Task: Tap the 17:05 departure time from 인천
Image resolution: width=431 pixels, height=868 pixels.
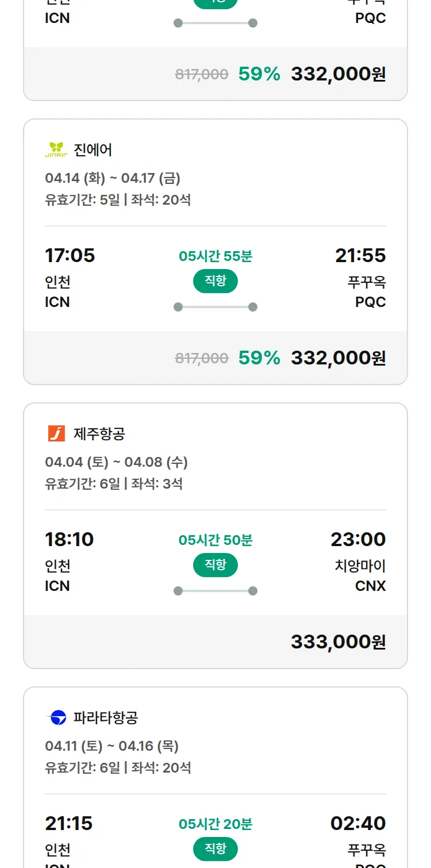Action: [x=70, y=255]
